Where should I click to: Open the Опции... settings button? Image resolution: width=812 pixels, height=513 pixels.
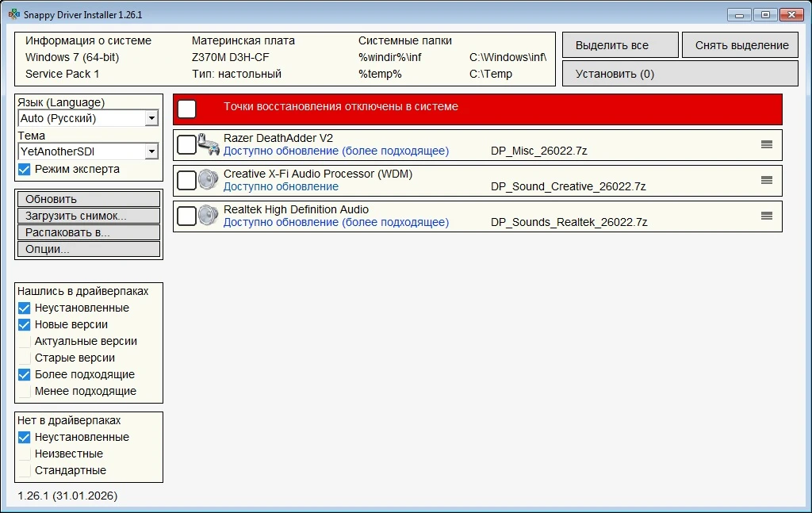point(88,249)
